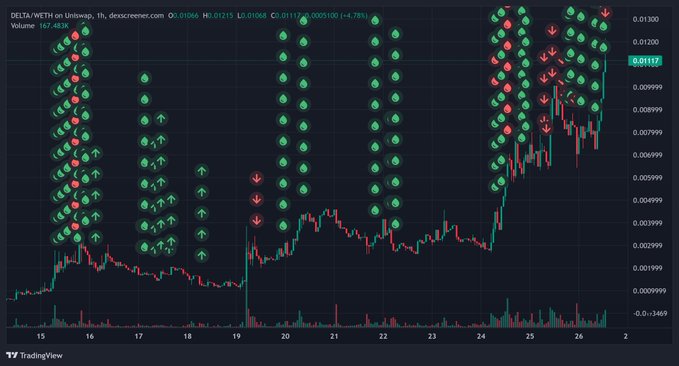Image resolution: width=679 pixels, height=366 pixels.
Task: Click the open value O0.01066
Action: pyautogui.click(x=184, y=16)
